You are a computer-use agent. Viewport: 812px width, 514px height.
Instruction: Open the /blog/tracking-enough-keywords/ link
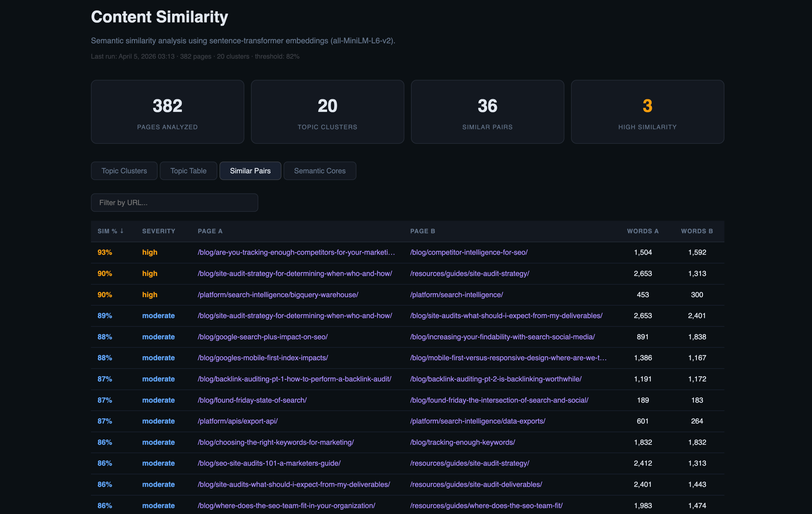click(462, 442)
